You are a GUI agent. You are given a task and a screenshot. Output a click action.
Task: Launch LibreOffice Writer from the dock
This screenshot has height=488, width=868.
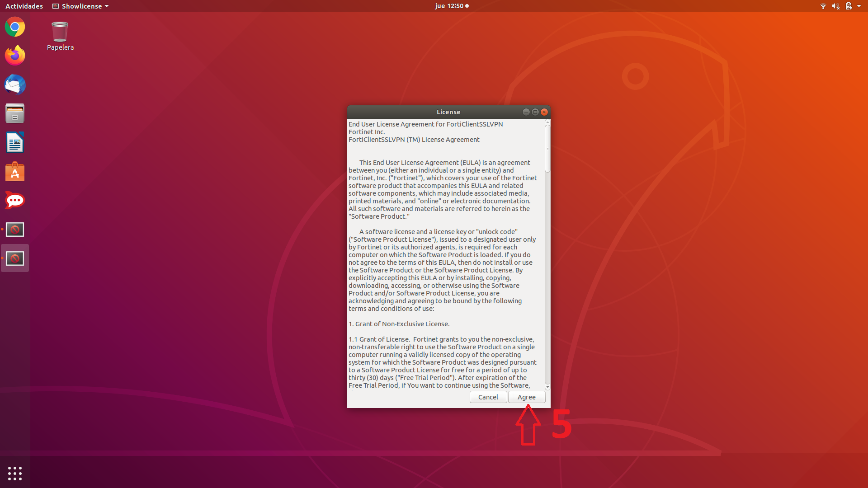(15, 143)
